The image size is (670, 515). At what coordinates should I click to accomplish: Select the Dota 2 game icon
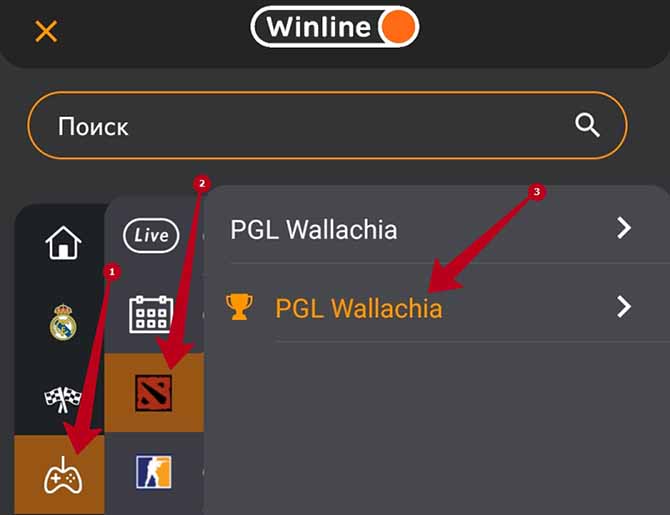(153, 393)
